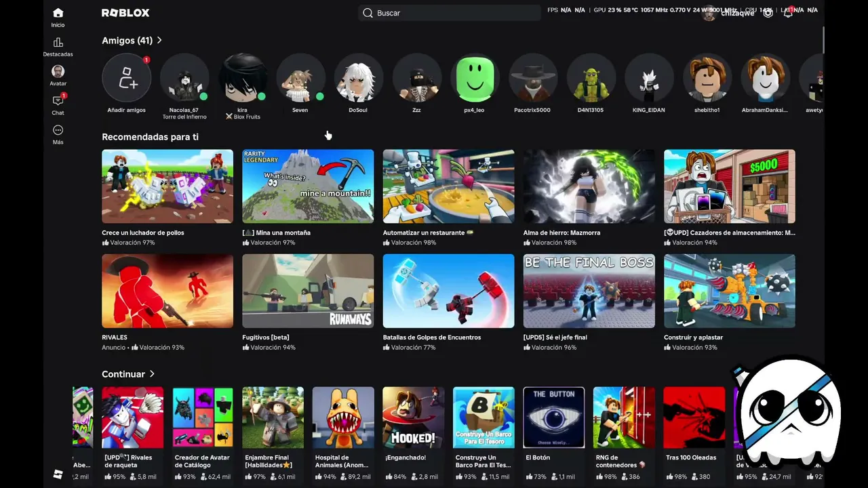This screenshot has height=488, width=868.
Task: Open the RIVALES ad game thumbnail
Action: pos(167,291)
